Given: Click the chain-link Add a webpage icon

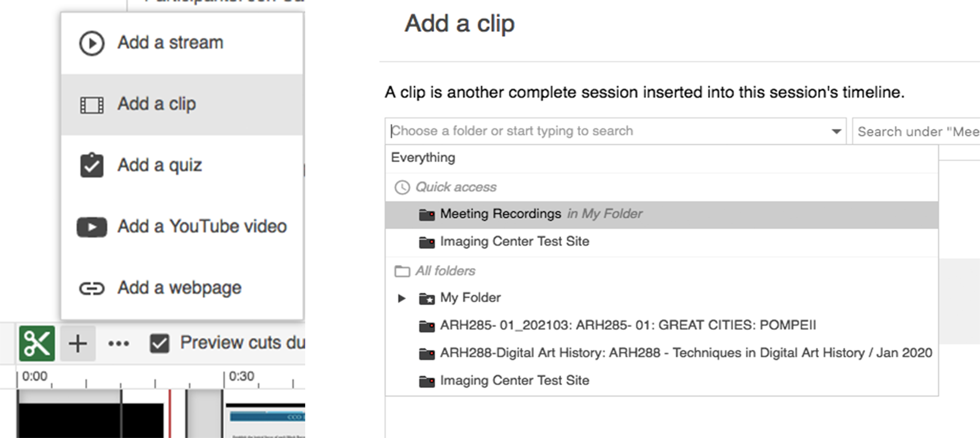Looking at the screenshot, I should point(92,288).
